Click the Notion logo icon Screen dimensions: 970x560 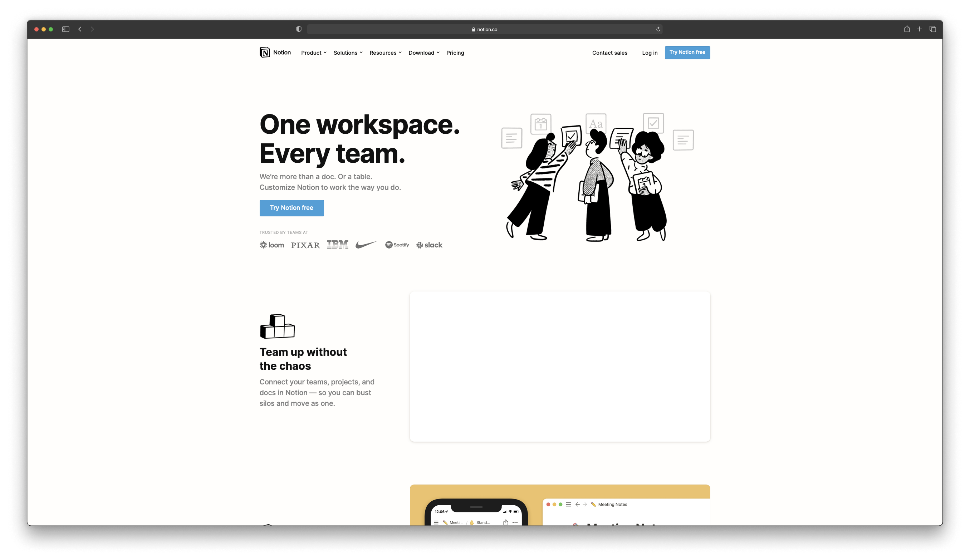tap(265, 52)
